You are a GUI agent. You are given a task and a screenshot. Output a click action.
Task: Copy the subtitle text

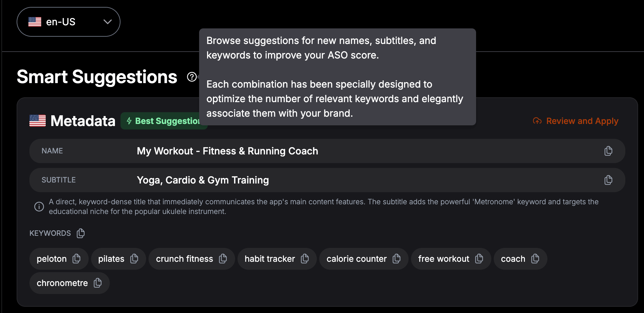608,180
